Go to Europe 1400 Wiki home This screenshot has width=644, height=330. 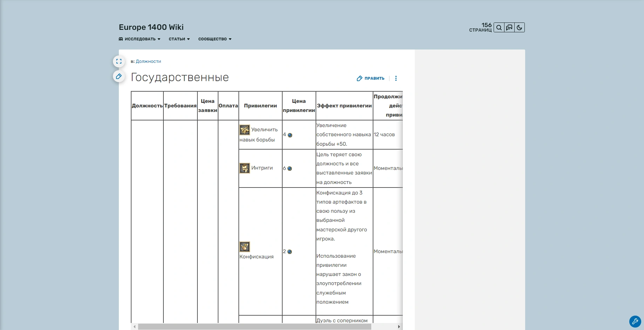pyautogui.click(x=151, y=27)
